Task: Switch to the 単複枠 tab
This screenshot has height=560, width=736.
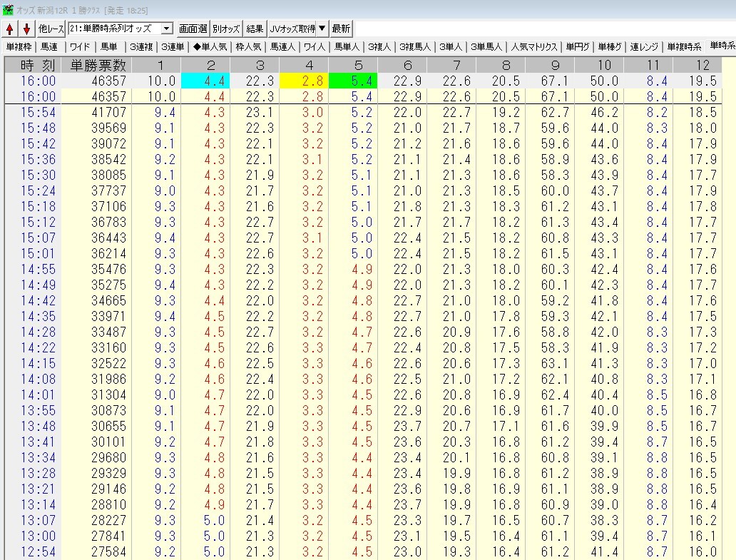Action: tap(19, 47)
